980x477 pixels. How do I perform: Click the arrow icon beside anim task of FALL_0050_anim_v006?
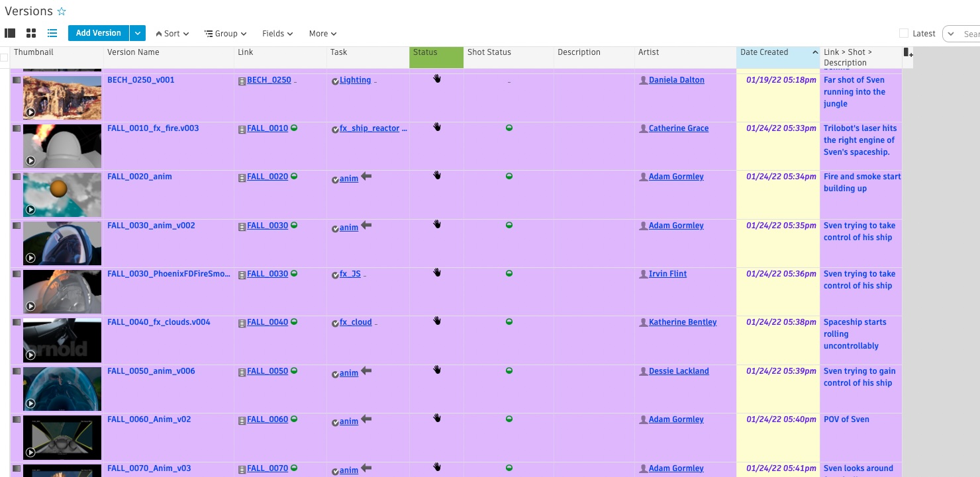tap(366, 370)
